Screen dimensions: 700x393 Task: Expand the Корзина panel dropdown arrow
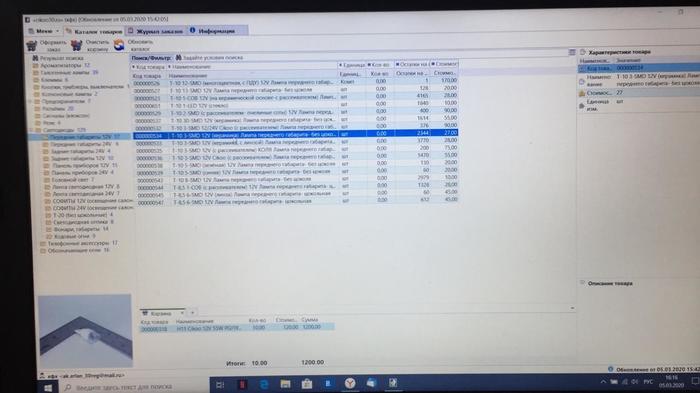pyautogui.click(x=181, y=313)
